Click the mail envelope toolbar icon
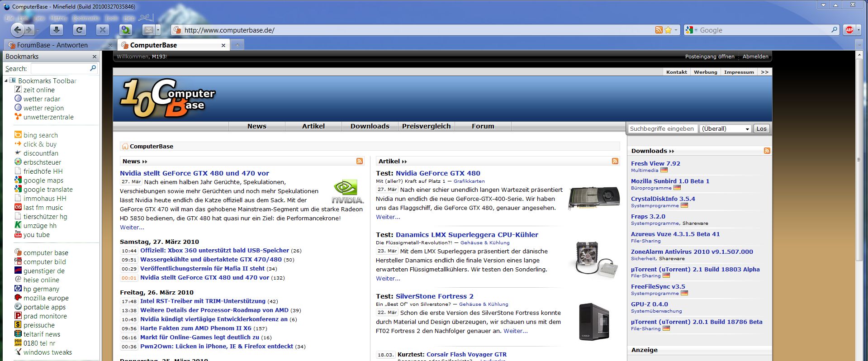This screenshot has width=868, height=361. (x=148, y=30)
